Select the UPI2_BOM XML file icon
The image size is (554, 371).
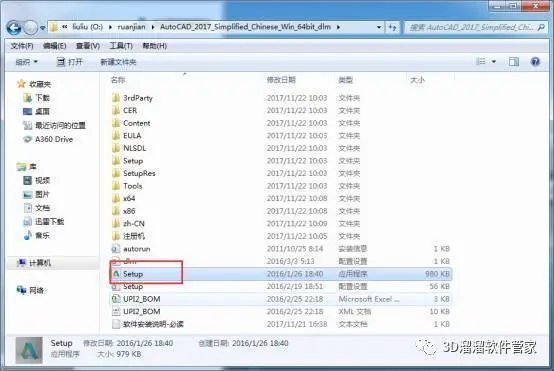[x=116, y=311]
